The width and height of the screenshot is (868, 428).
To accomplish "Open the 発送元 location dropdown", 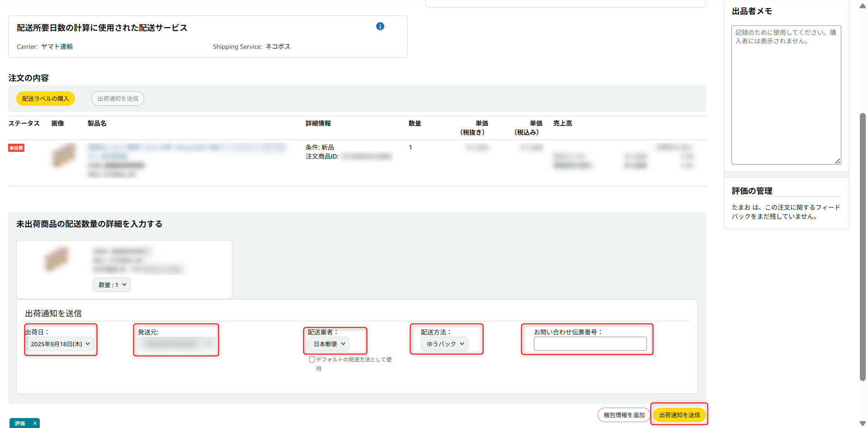I will (x=176, y=343).
